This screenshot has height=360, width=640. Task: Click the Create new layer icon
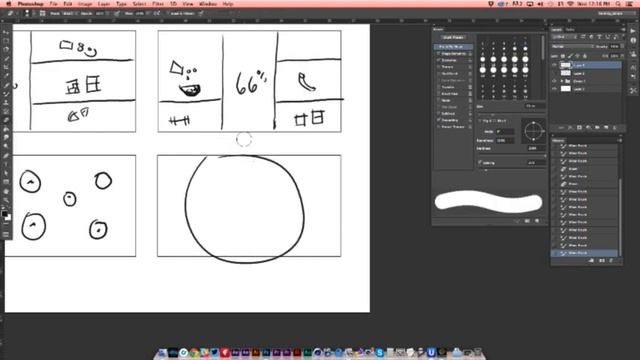(x=606, y=128)
